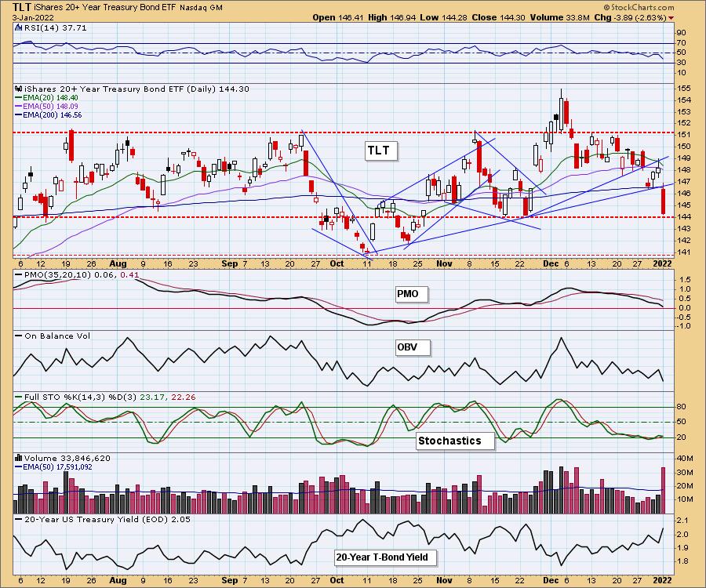Click the '3-Jan-2022' date label

point(33,18)
